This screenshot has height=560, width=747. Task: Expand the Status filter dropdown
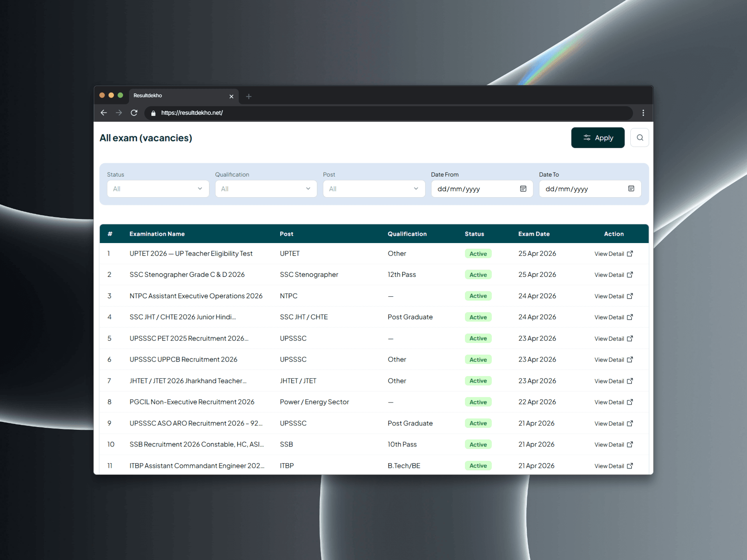pyautogui.click(x=158, y=189)
